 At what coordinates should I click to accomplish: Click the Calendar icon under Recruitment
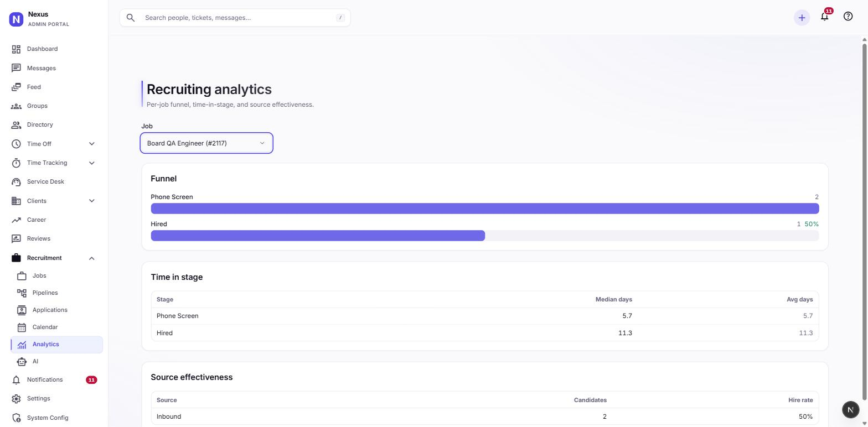(x=22, y=327)
